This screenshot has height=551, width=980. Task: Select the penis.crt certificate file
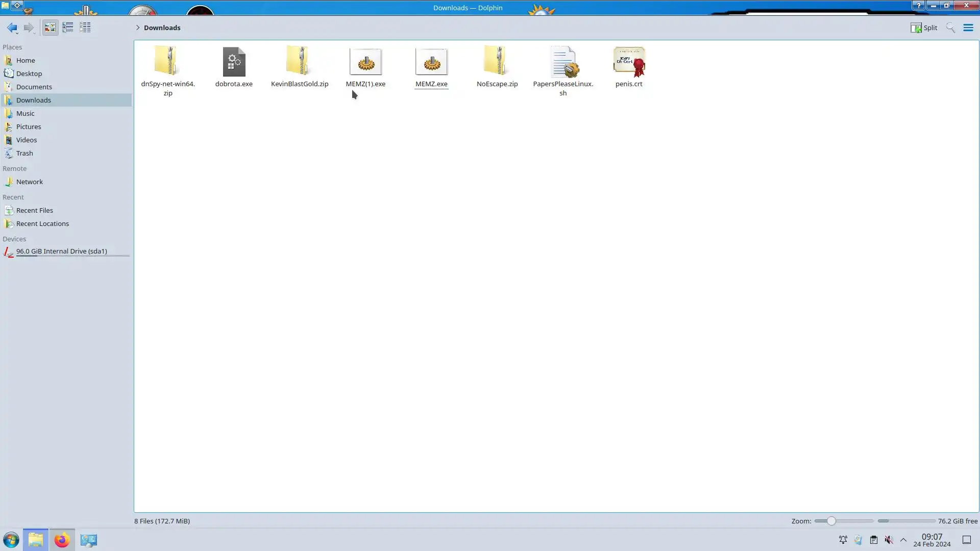(x=629, y=62)
